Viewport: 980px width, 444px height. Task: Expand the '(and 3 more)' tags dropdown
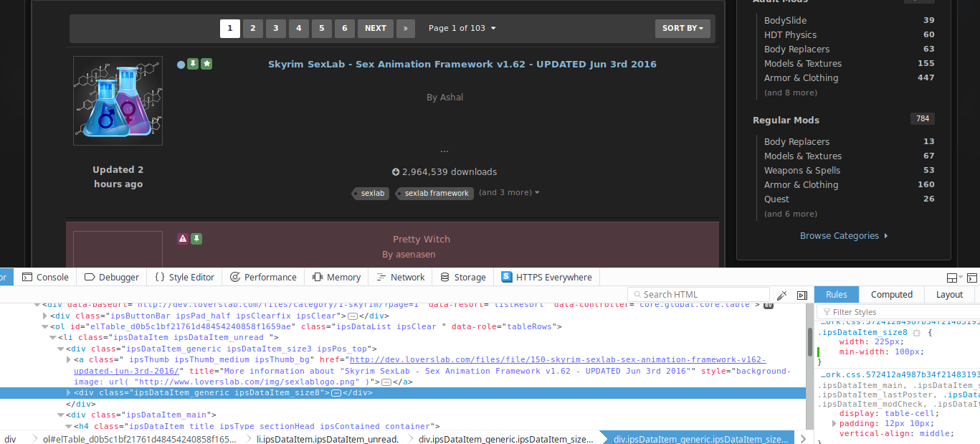[x=509, y=193]
